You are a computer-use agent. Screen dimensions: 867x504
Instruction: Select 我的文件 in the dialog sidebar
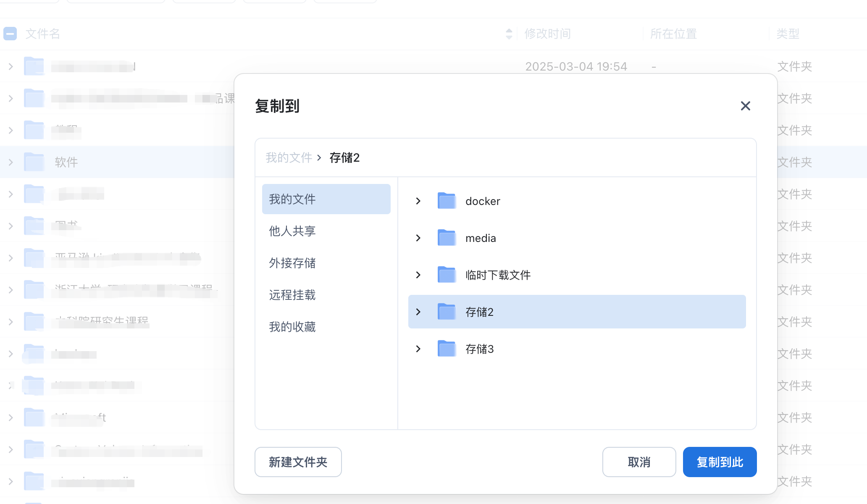click(326, 199)
